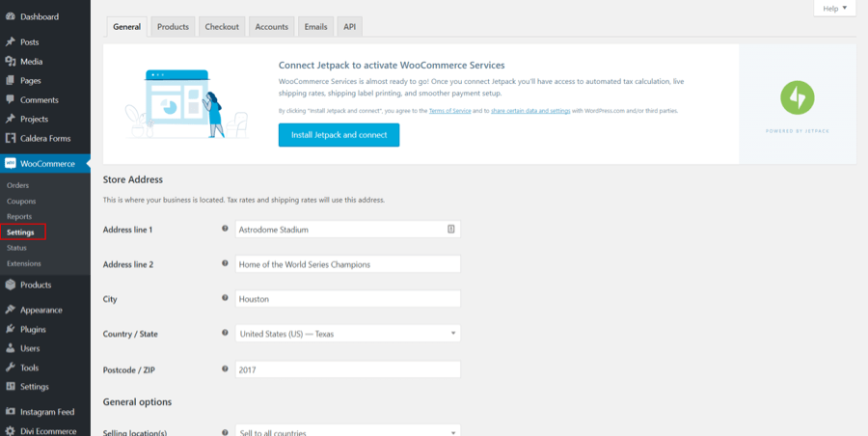This screenshot has width=868, height=436.
Task: Click Install Jetpack and connect button
Action: pos(339,135)
